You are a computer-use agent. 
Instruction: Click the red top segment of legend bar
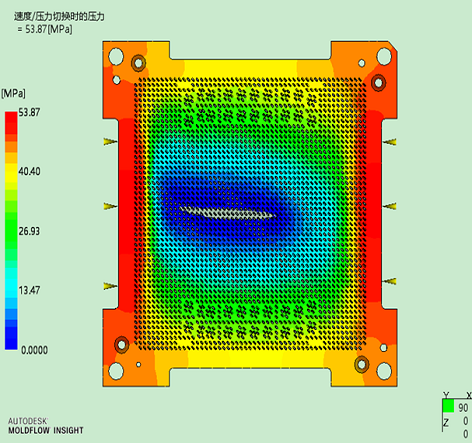pyautogui.click(x=11, y=118)
